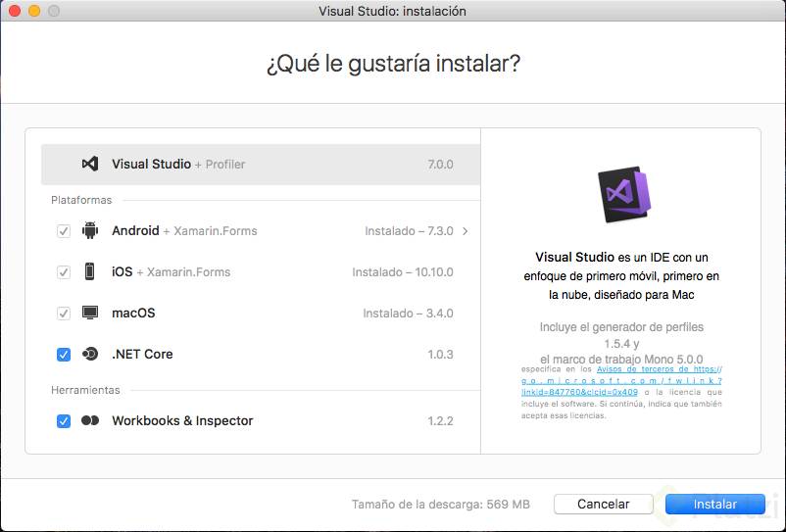Open the Avisos de terceros link
786x532 pixels.
click(621, 381)
